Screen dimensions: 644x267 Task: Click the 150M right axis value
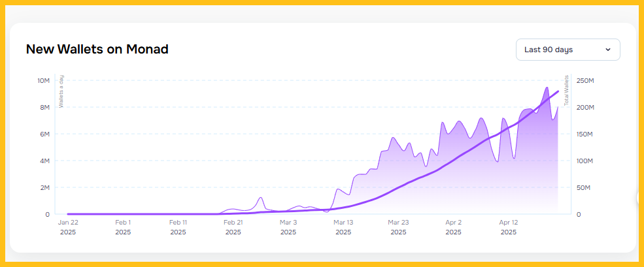[x=585, y=134]
